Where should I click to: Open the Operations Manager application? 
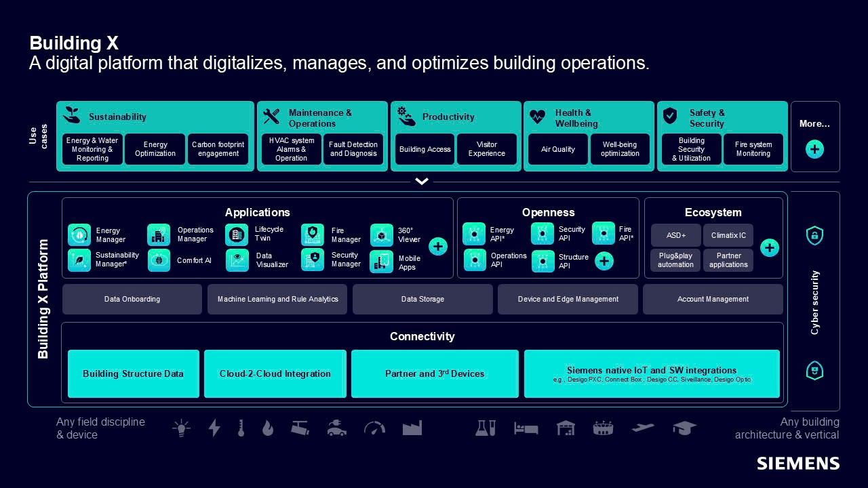(159, 235)
